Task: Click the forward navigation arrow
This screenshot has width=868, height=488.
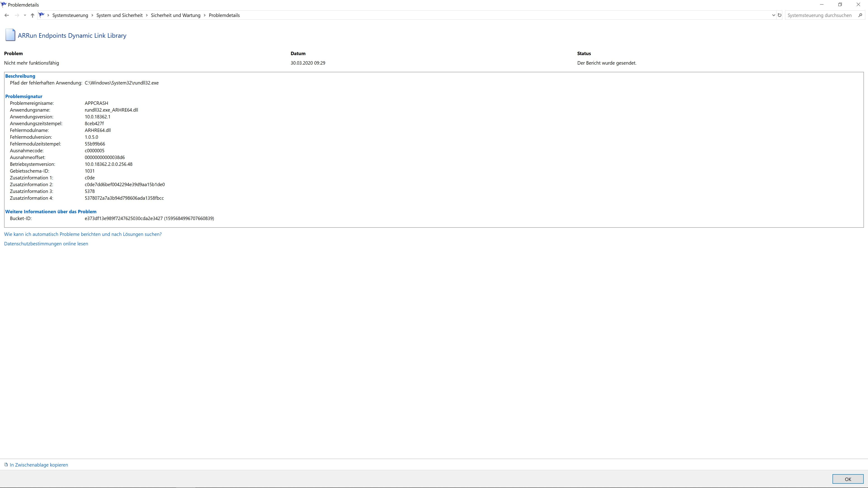Action: (17, 15)
